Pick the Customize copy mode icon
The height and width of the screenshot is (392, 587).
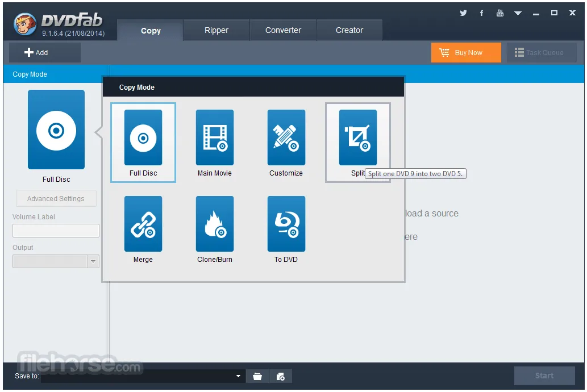pyautogui.click(x=286, y=137)
